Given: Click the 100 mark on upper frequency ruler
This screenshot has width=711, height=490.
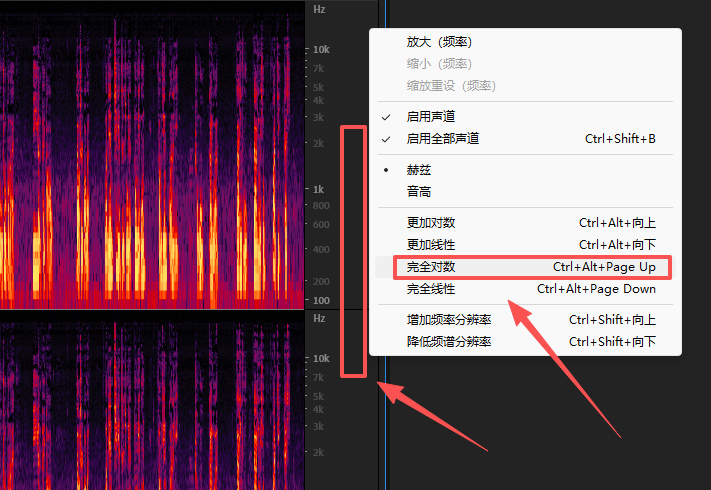Looking at the screenshot, I should click(x=321, y=300).
